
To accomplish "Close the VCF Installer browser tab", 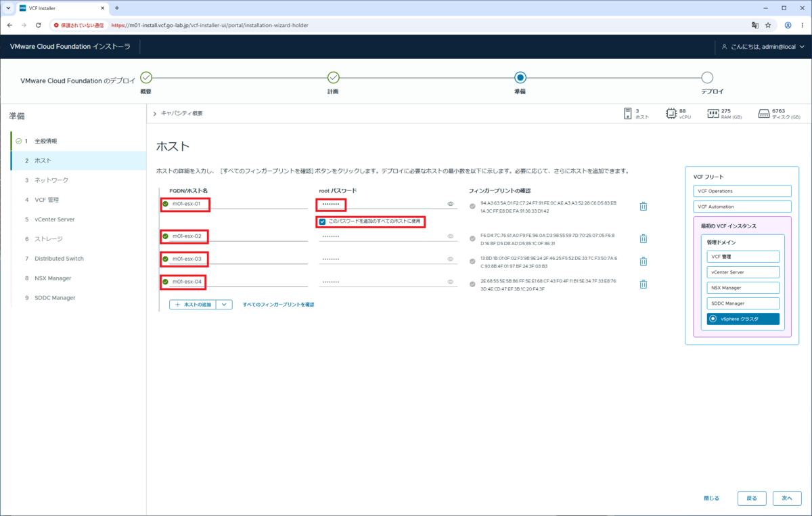I will (x=104, y=8).
